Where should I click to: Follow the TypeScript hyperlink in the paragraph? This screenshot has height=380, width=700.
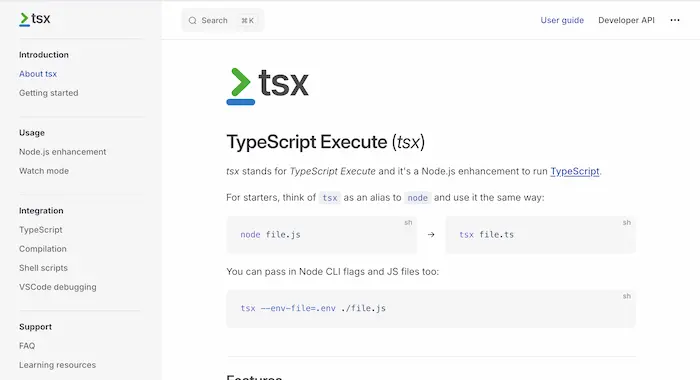(x=575, y=171)
